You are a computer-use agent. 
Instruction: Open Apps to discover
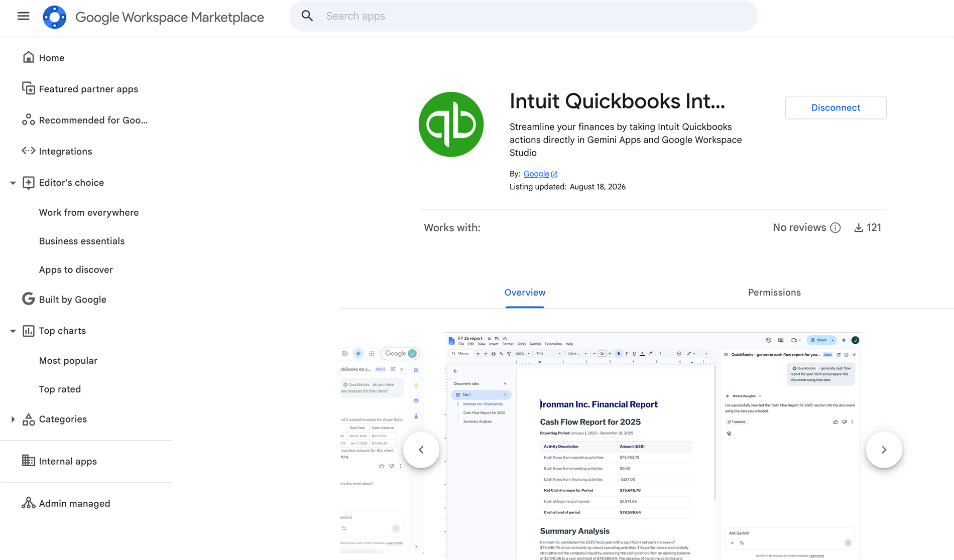tap(76, 269)
